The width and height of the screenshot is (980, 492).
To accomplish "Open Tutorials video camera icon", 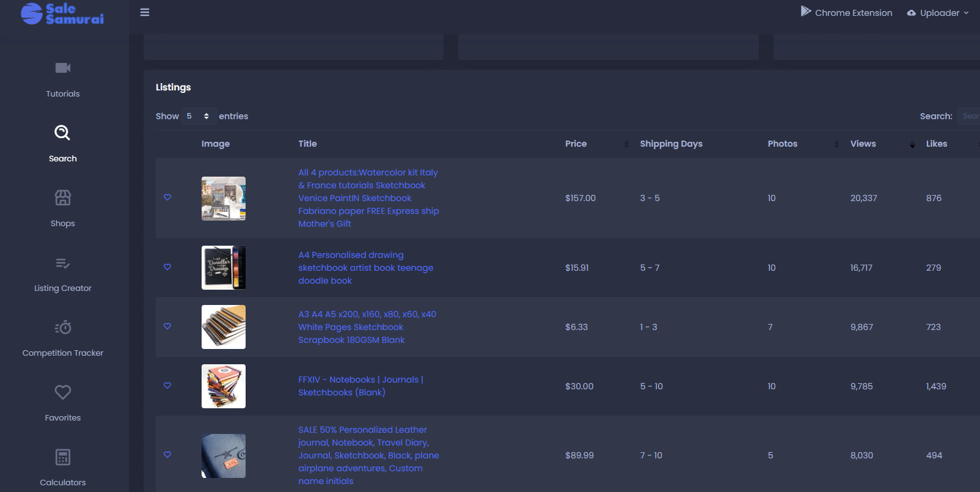I will point(63,68).
